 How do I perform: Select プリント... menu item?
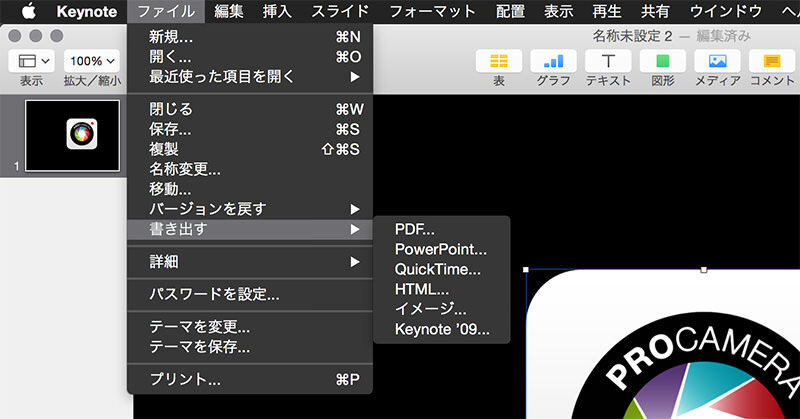pos(250,380)
